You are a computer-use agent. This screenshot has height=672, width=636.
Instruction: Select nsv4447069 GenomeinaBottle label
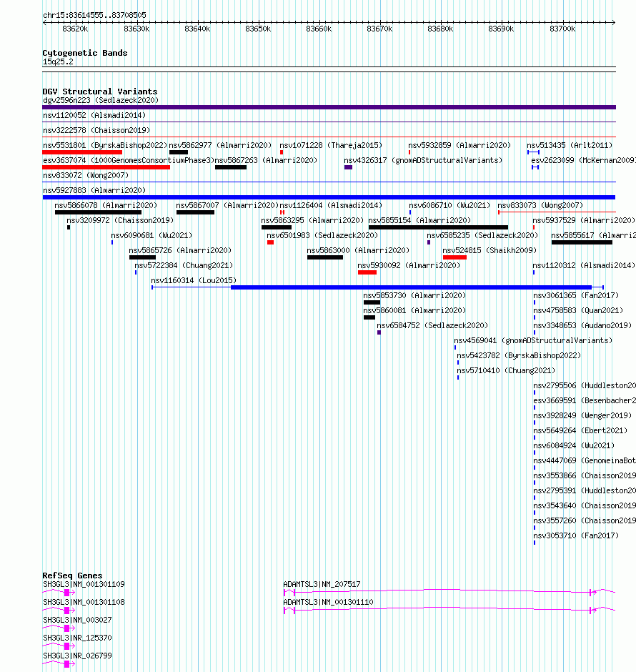point(585,460)
